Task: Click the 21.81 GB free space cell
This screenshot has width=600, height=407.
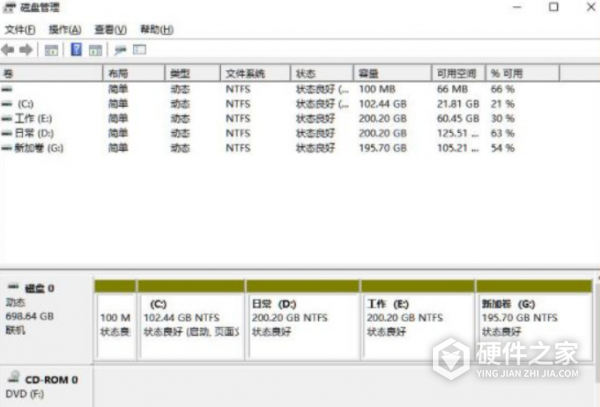Action: [458, 104]
